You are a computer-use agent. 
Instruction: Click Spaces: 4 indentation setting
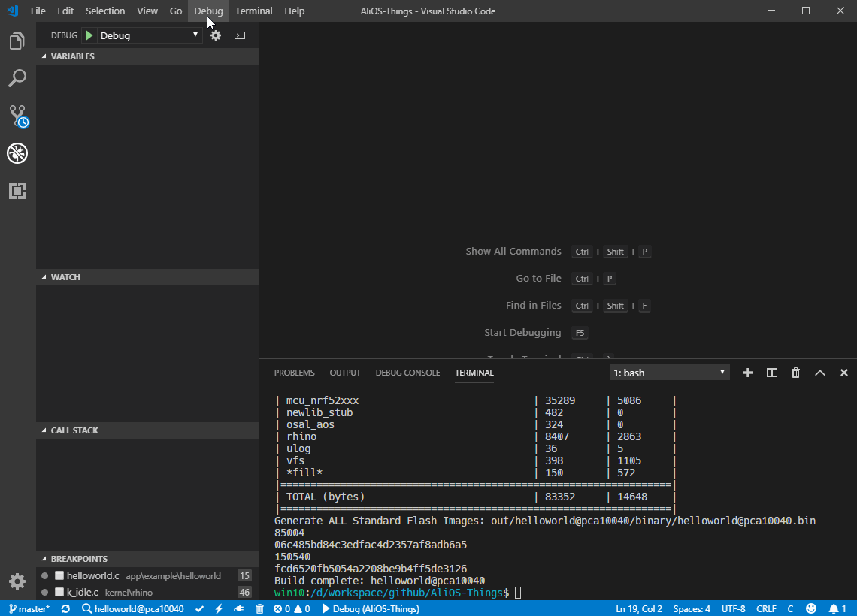(692, 609)
